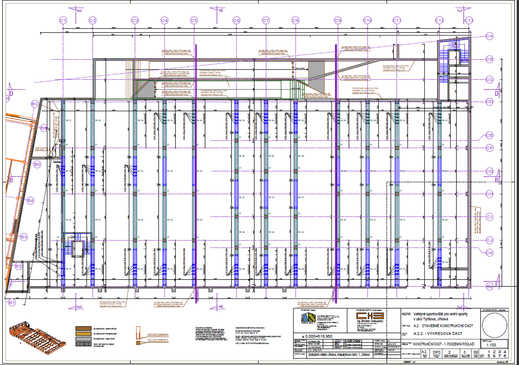The height and width of the screenshot is (365, 519).
Task: Select the first grid bubble in top axis row
Action: (x=63, y=21)
